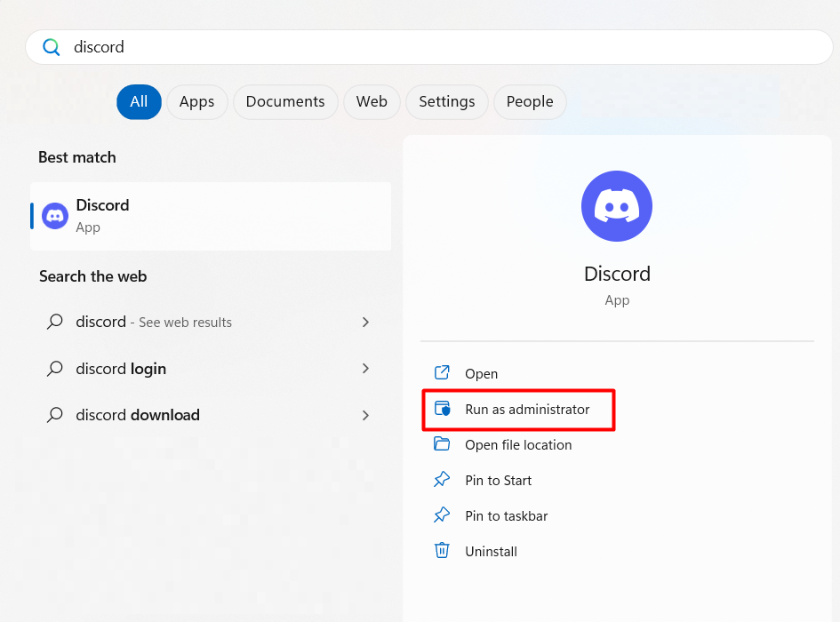The width and height of the screenshot is (840, 622).
Task: Choose Pin to Start
Action: click(x=498, y=481)
